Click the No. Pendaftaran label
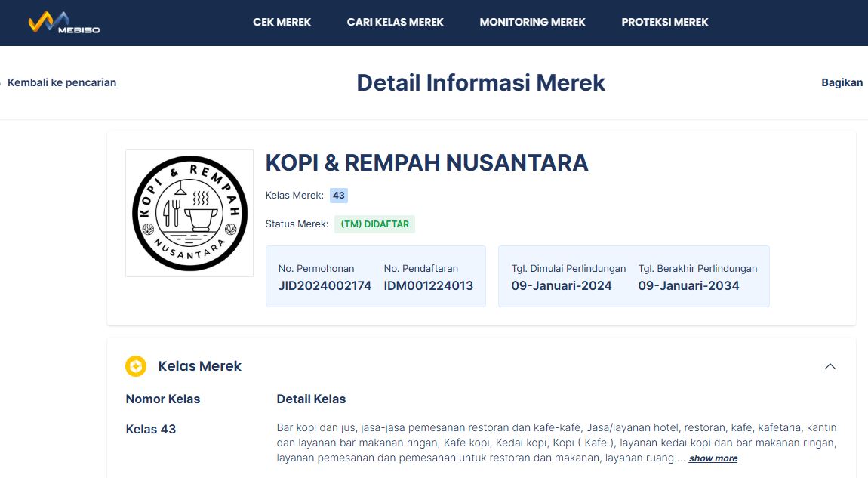Screen dimensions: 868x478 coord(420,269)
